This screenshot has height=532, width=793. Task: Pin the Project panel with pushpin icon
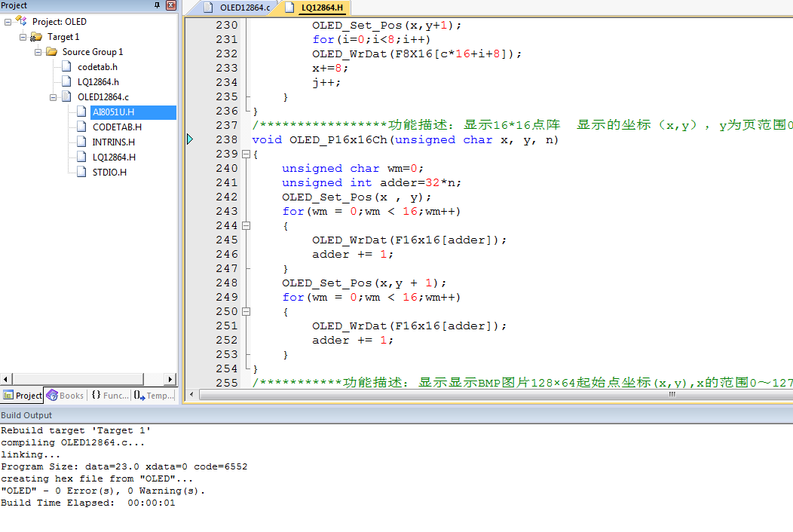(x=157, y=5)
